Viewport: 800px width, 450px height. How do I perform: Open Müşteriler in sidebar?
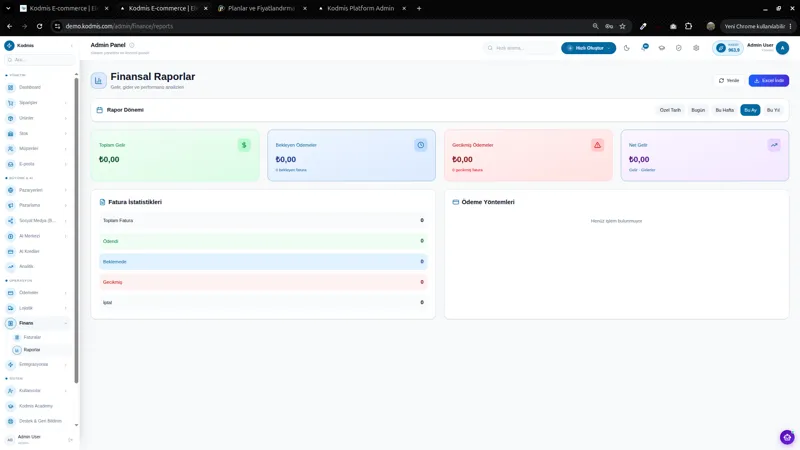[29, 148]
